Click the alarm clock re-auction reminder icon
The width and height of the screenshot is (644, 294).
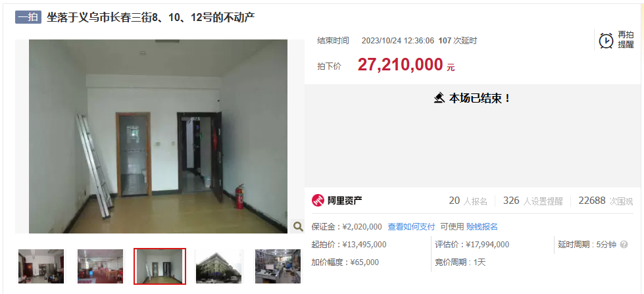click(x=607, y=41)
